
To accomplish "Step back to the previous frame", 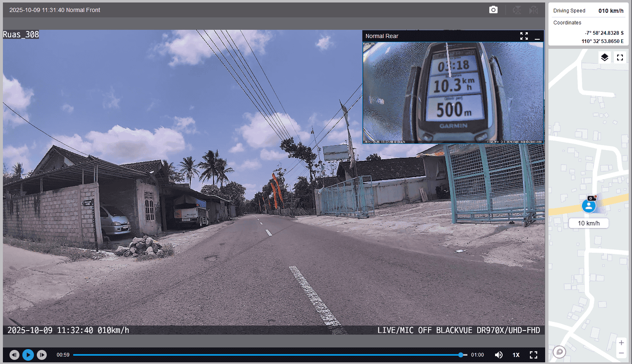I will [x=14, y=355].
